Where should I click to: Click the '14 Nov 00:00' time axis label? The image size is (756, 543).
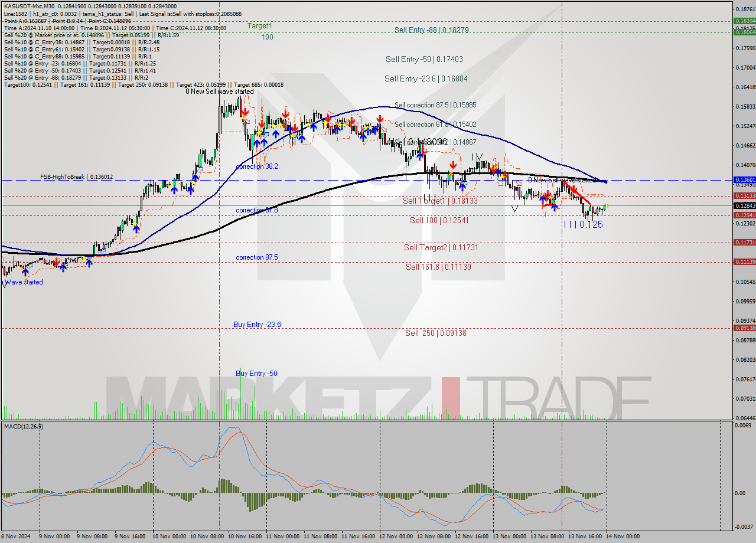(623, 536)
